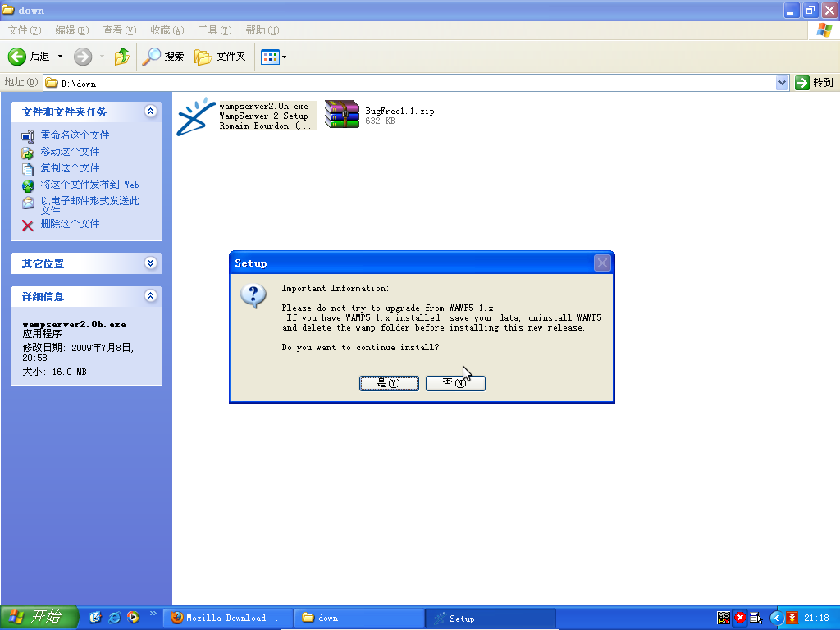The height and width of the screenshot is (630, 840).
Task: Click Delete this file (删除这个文件) link
Action: [71, 224]
